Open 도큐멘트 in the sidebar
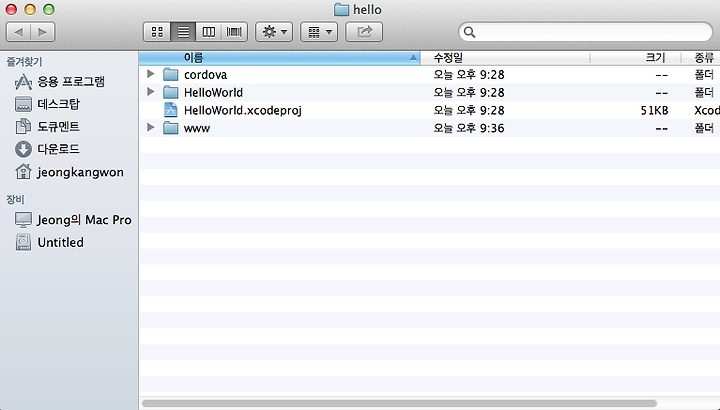The image size is (720, 410). pos(47,126)
